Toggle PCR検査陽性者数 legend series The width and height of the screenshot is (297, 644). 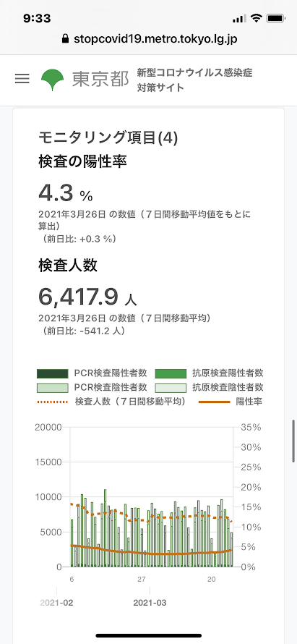[92, 373]
